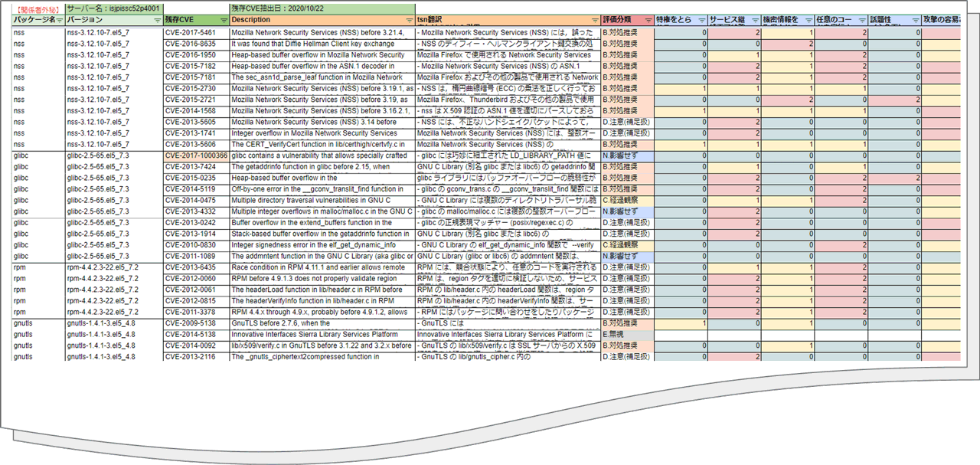
Task: Select the selected cell CVE-2017-1000366
Action: pyautogui.click(x=196, y=156)
